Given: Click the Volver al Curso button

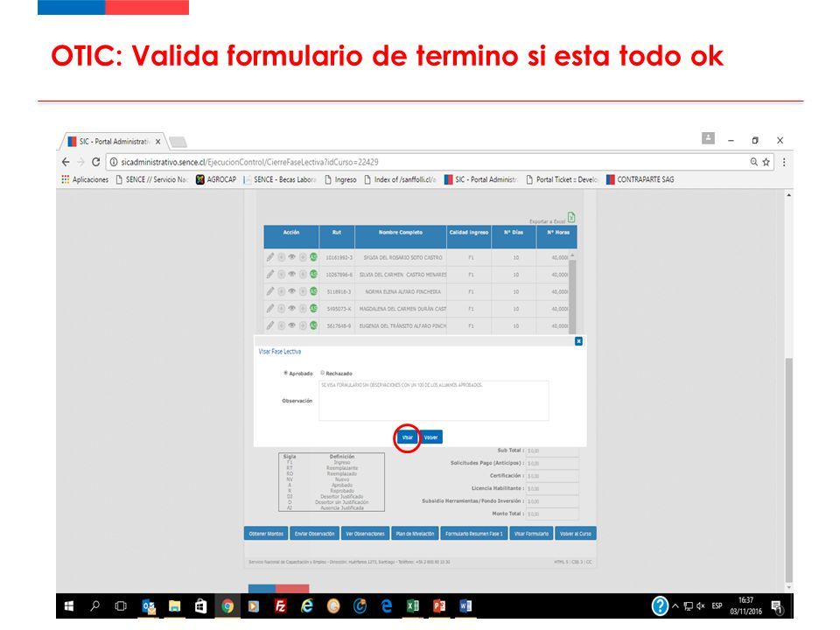Looking at the screenshot, I should [x=576, y=534].
